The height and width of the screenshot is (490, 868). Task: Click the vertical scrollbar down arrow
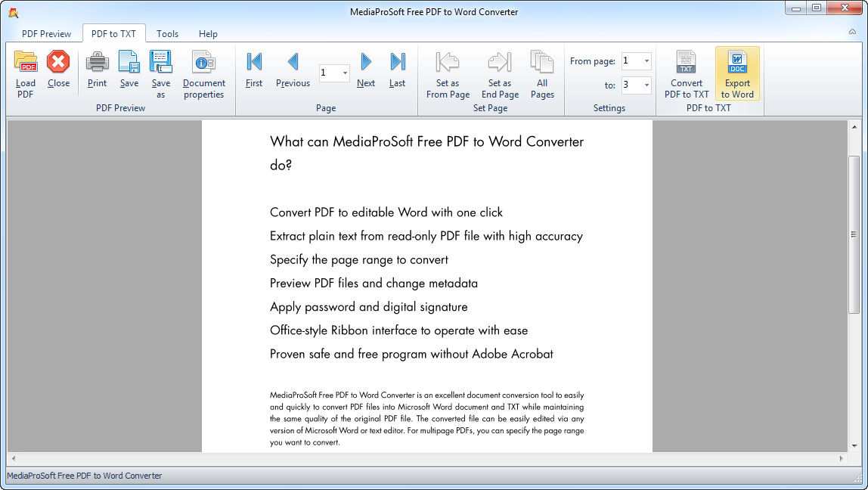pyautogui.click(x=854, y=445)
